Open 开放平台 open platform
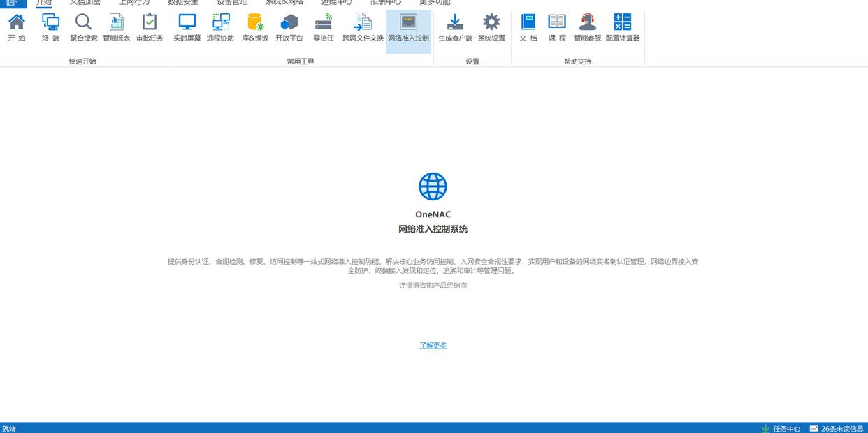The image size is (868, 433). coord(289,28)
